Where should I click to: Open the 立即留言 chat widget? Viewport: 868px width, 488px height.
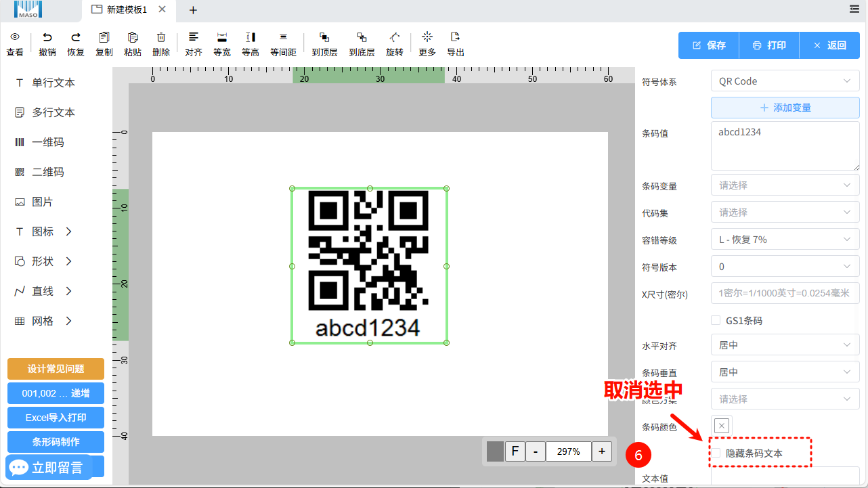(49, 467)
